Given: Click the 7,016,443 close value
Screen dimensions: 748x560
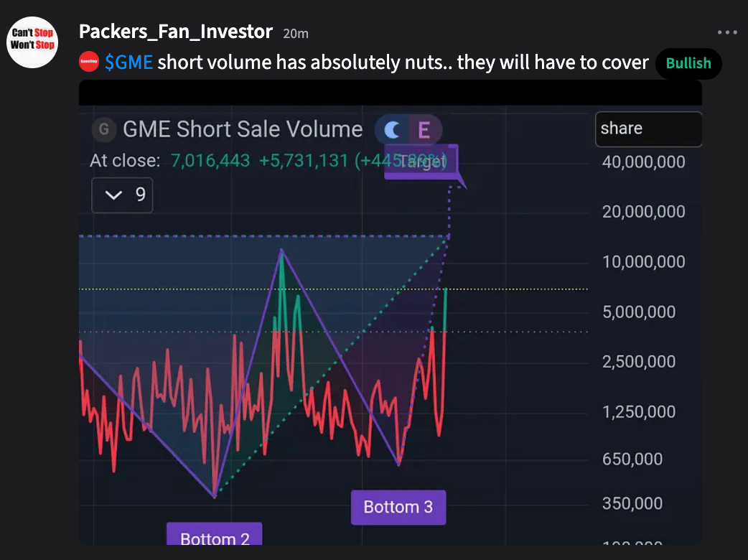Looking at the screenshot, I should coord(210,161).
